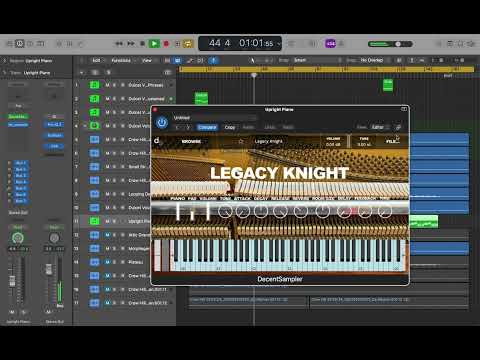This screenshot has width=480, height=360.
Task: Click the Compare button in plug-in header
Action: [207, 127]
